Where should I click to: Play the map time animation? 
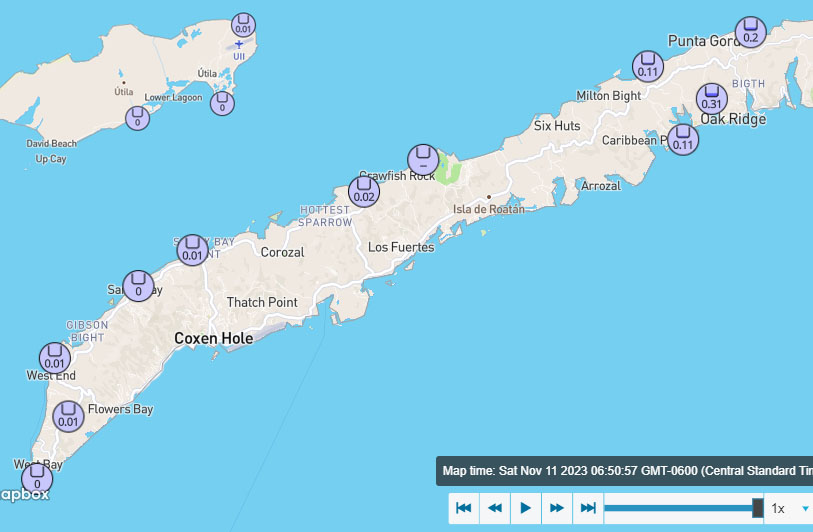tap(526, 508)
